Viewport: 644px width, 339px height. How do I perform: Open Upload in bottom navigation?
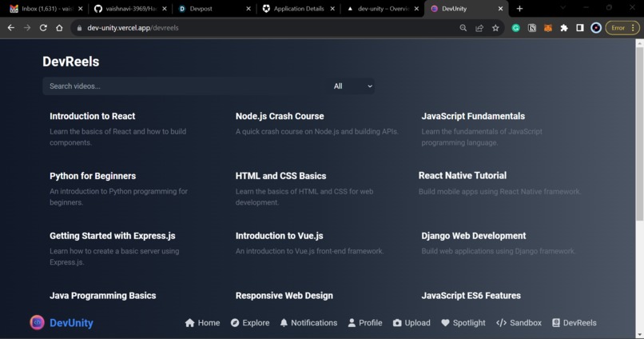coord(411,323)
